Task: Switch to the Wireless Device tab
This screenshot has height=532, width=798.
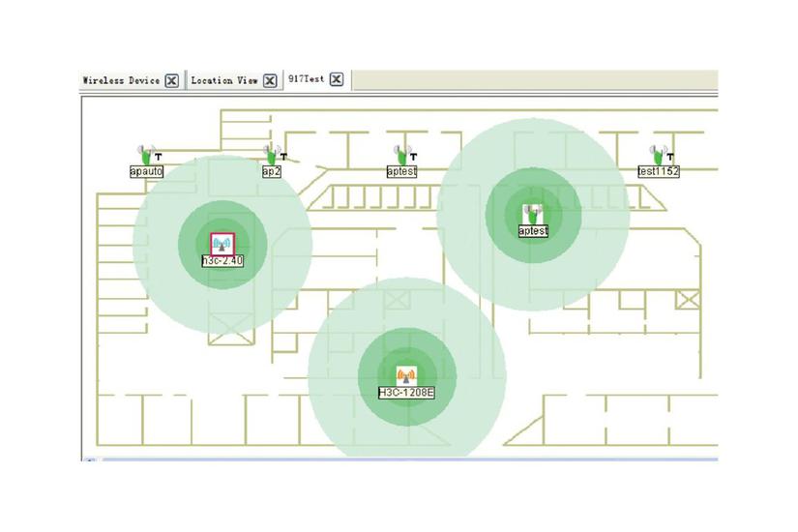Action: (121, 81)
